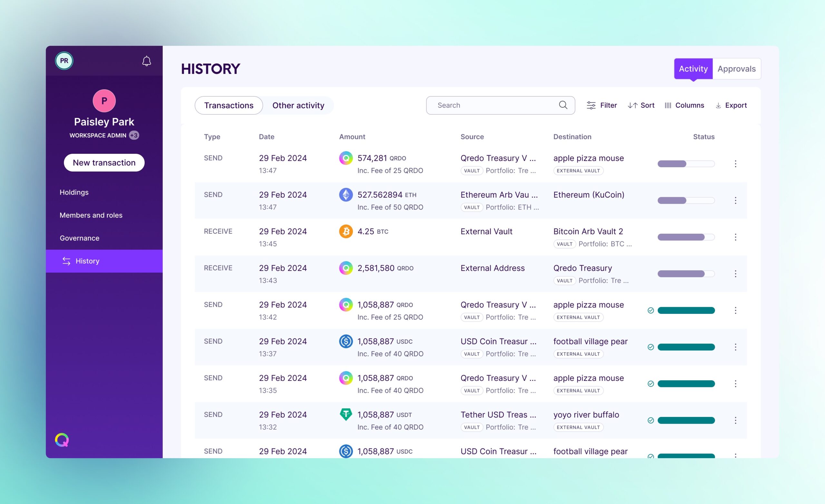Toggle Activity view button active state
The height and width of the screenshot is (504, 825).
693,68
